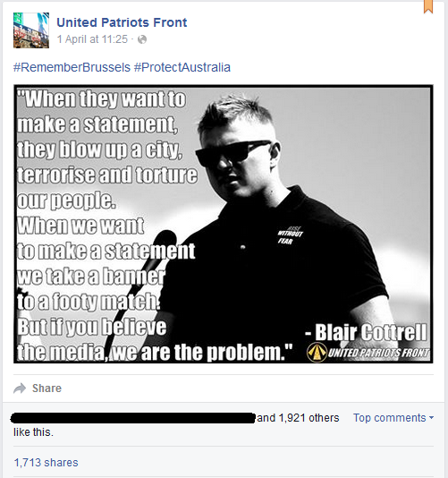This screenshot has width=448, height=478.
Task: Click the orange bookmark ribbon icon
Action: [428, 6]
